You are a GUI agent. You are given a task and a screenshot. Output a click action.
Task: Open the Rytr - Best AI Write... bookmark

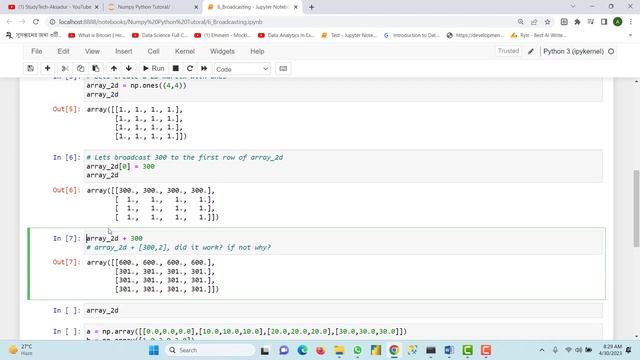pos(538,36)
